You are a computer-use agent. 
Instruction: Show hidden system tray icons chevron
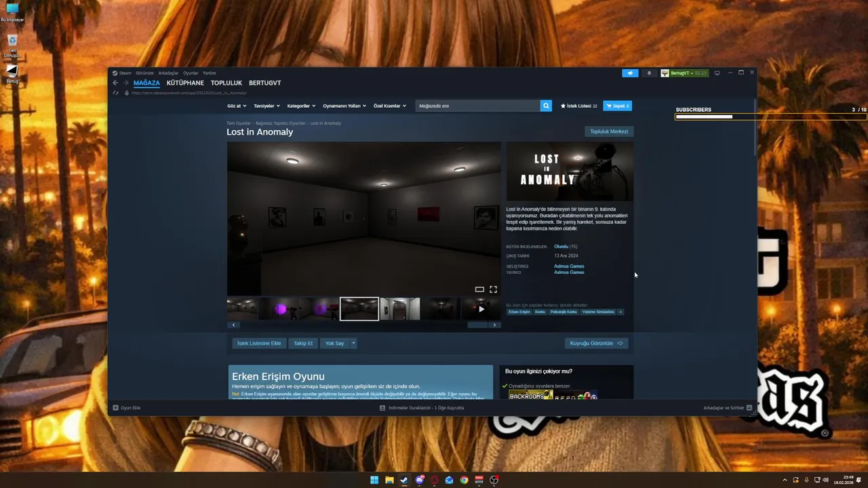785,480
